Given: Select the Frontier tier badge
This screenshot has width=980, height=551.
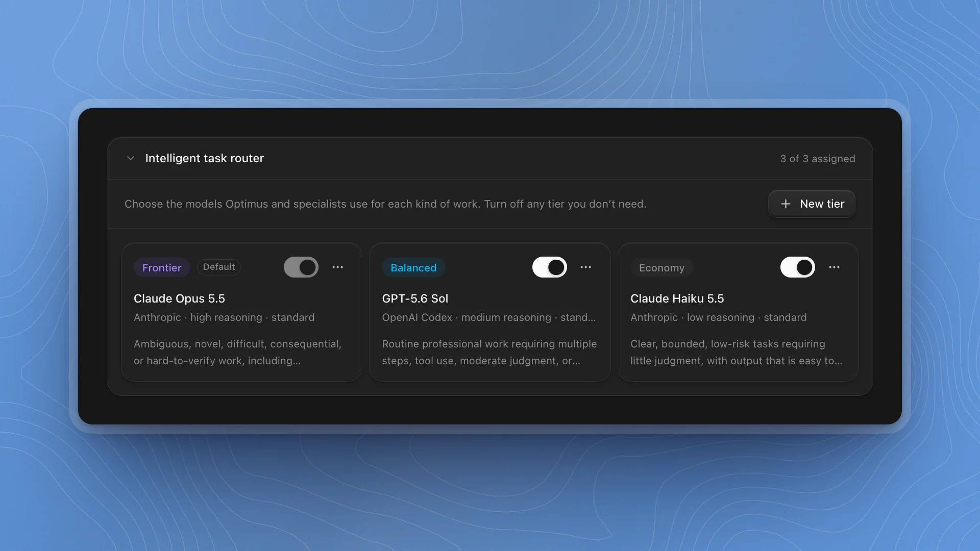Looking at the screenshot, I should tap(162, 267).
